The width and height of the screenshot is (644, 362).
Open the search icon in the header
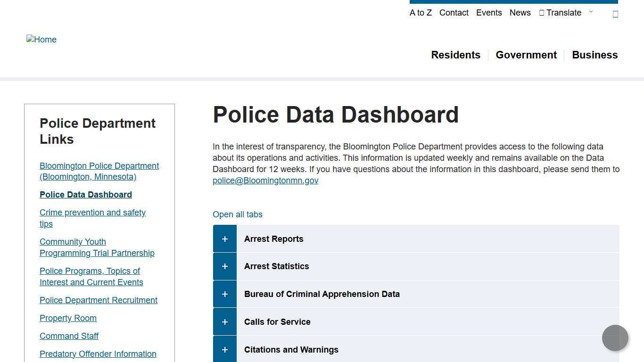[x=615, y=13]
